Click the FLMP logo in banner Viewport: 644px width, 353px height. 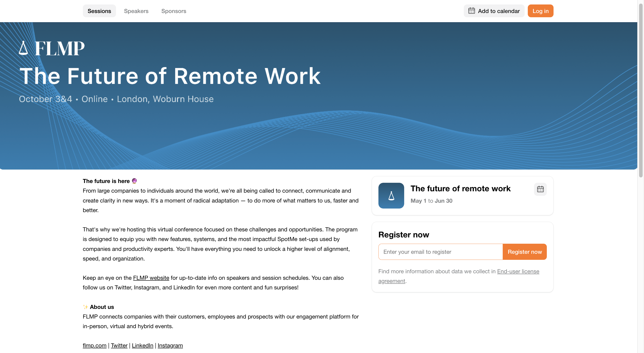click(x=52, y=48)
